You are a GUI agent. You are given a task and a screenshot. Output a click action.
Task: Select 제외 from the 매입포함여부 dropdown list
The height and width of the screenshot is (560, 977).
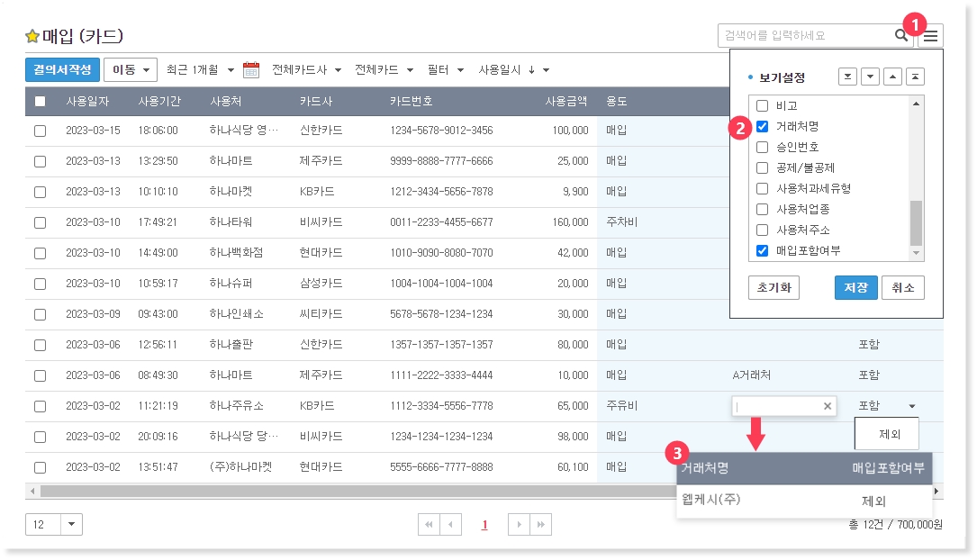click(886, 434)
